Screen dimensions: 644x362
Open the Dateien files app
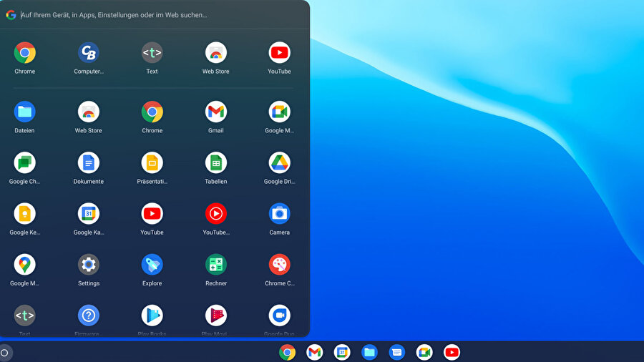(24, 112)
